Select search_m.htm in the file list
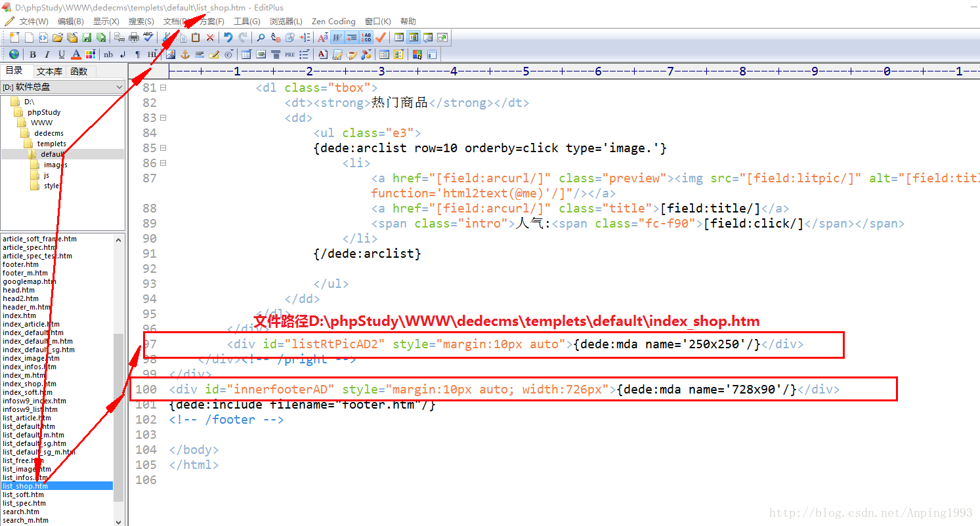This screenshot has width=980, height=526. pos(25,520)
